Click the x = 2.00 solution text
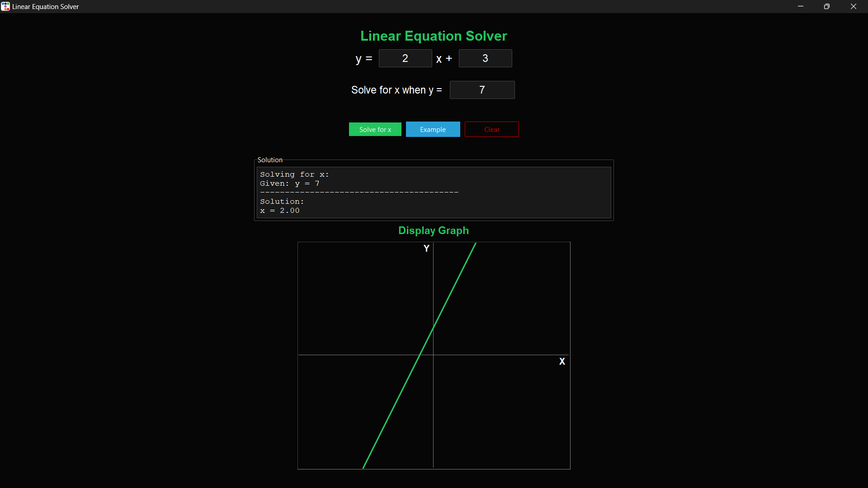 click(x=280, y=210)
